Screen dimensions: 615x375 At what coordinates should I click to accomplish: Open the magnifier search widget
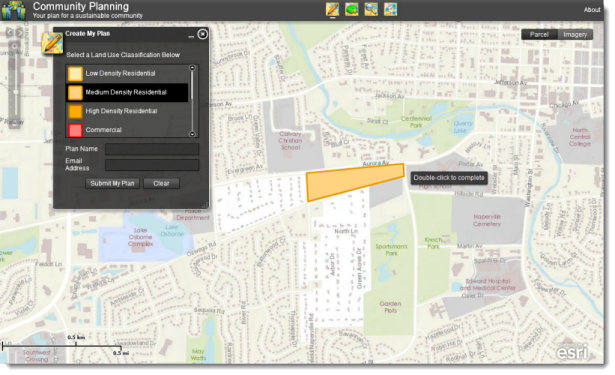click(x=371, y=9)
